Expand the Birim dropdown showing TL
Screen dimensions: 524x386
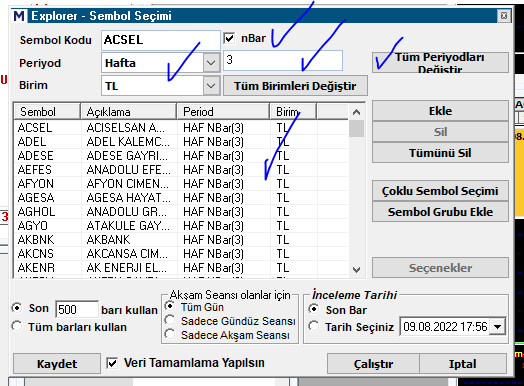coord(211,86)
